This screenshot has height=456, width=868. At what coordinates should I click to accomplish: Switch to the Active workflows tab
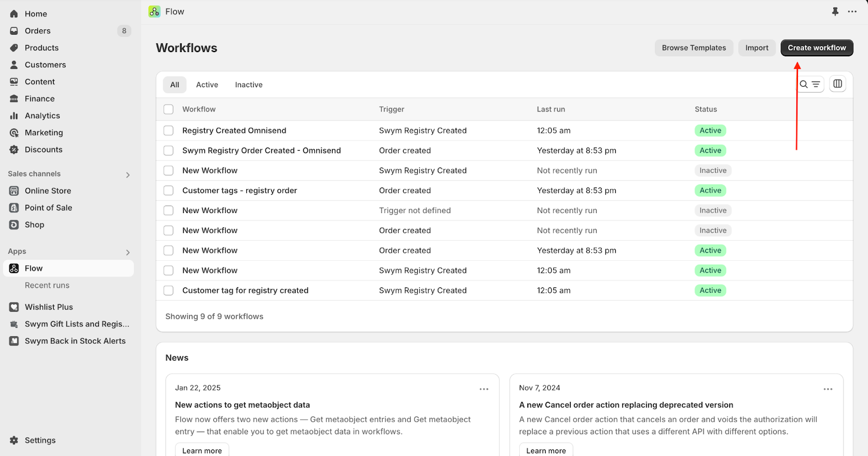pos(207,85)
